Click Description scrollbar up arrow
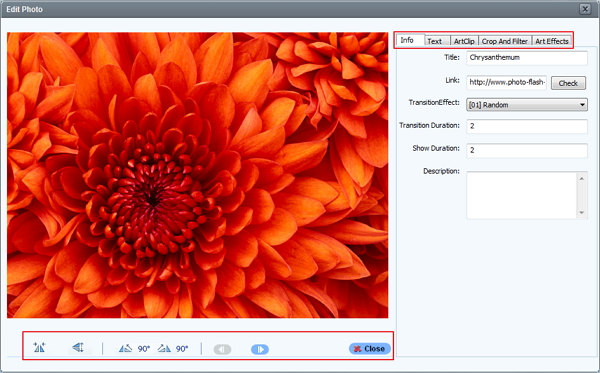The height and width of the screenshot is (373, 600). coord(582,178)
